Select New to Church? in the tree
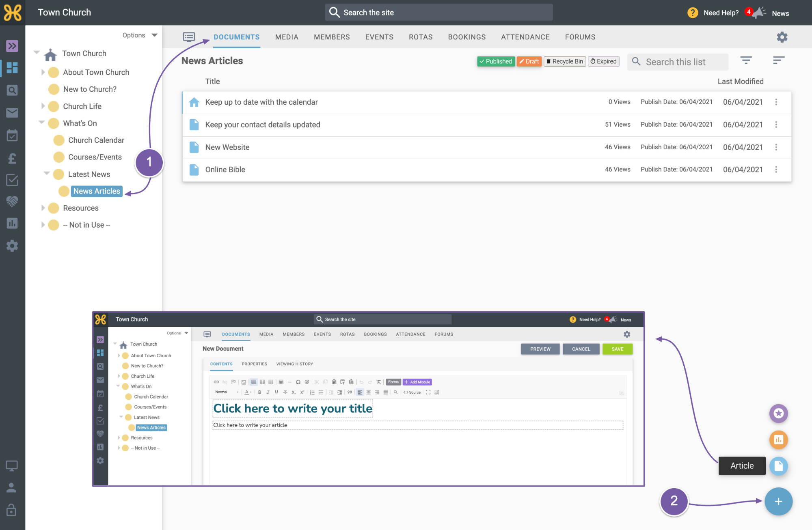 [x=90, y=89]
